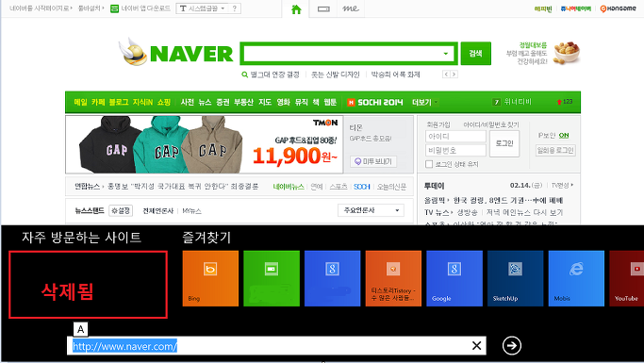Viewport: 644px width, 363px height.
Task: Open 뉴스스탠드 설정 gear button
Action: (x=121, y=210)
